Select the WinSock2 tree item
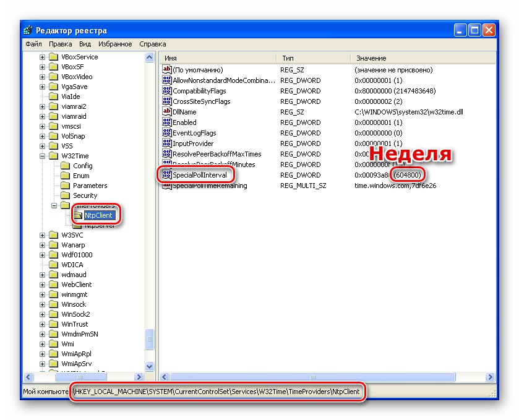 pyautogui.click(x=75, y=314)
